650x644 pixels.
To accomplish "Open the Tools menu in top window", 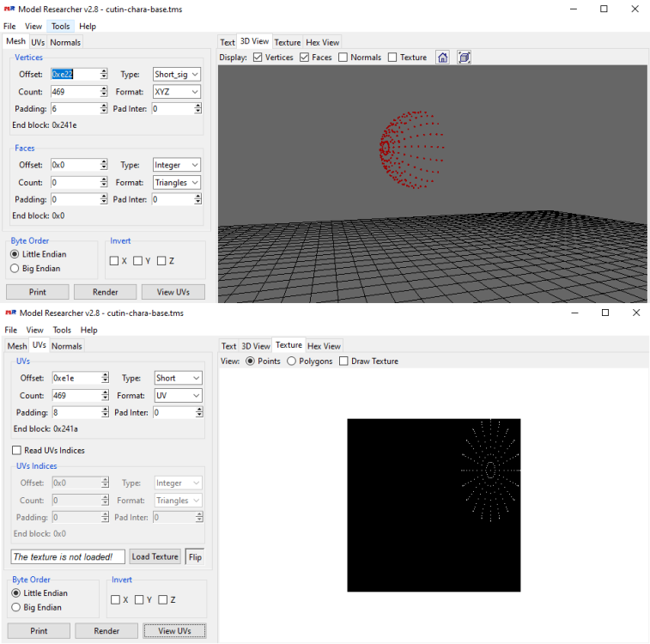I will point(60,26).
